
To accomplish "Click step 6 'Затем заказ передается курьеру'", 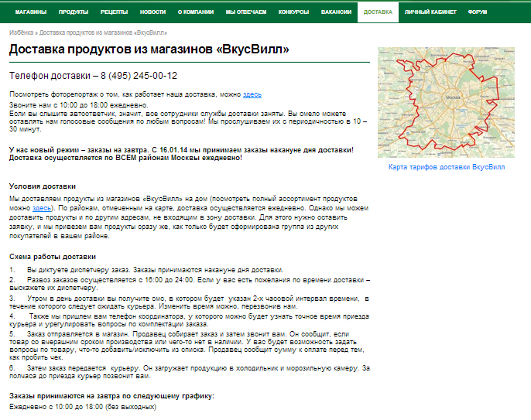I will click(190, 372).
